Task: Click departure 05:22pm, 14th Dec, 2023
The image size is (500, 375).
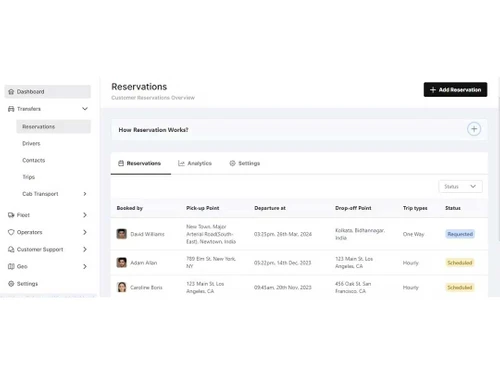Action: click(282, 263)
